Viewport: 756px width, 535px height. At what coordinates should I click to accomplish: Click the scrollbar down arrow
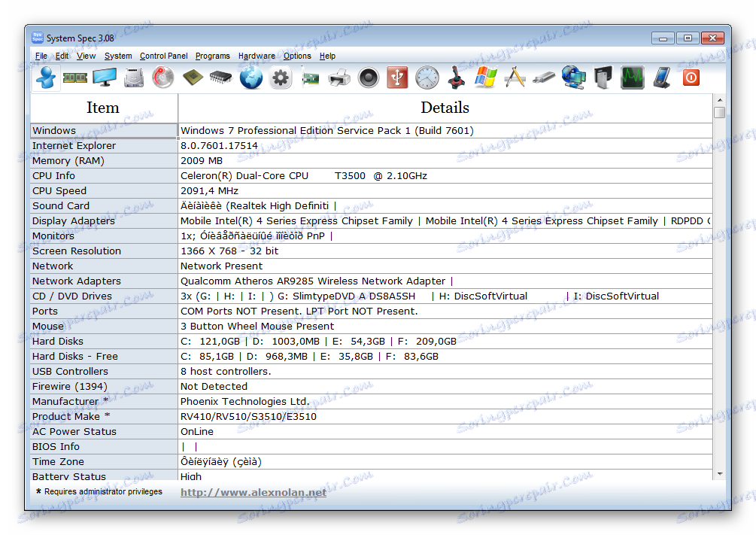pyautogui.click(x=719, y=474)
